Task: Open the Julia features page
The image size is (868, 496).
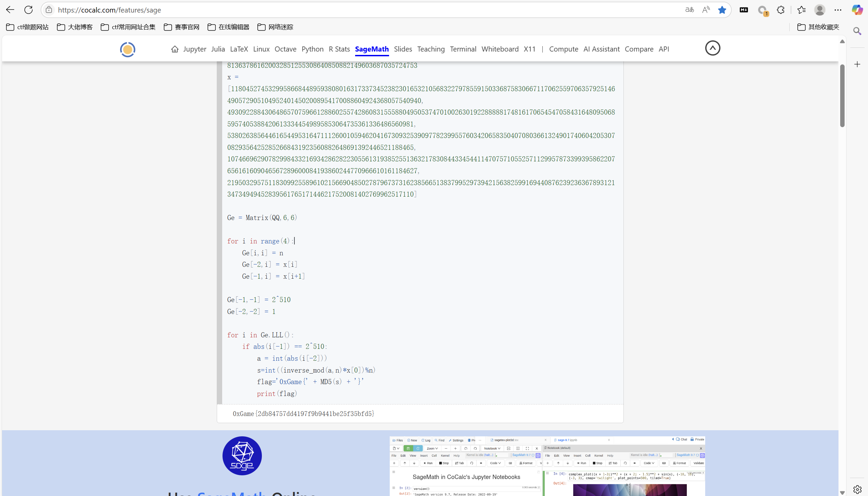Action: click(218, 49)
